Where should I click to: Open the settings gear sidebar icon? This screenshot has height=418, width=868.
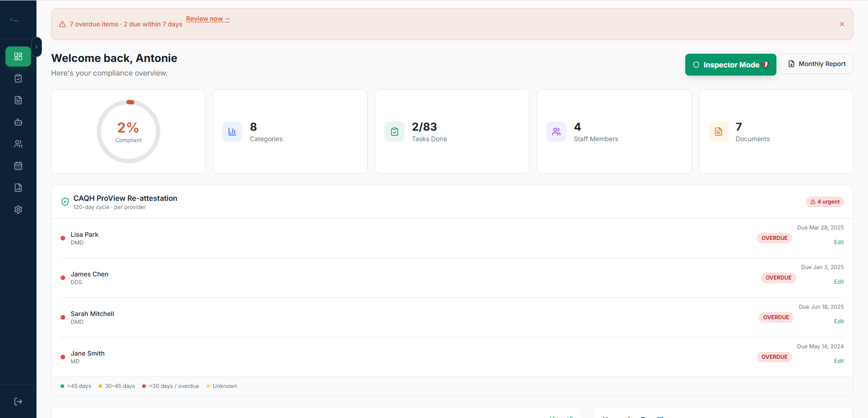[x=18, y=209]
